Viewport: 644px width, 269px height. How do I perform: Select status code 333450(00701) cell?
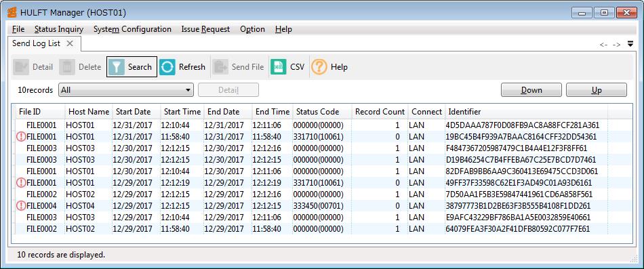point(319,206)
